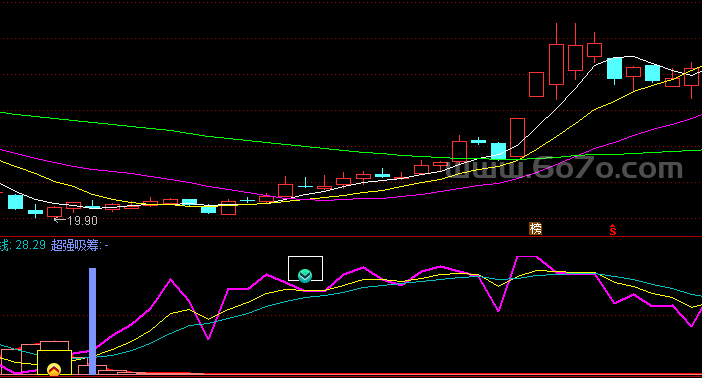Click the 19.90 low price label
702x378 pixels.
tap(82, 221)
